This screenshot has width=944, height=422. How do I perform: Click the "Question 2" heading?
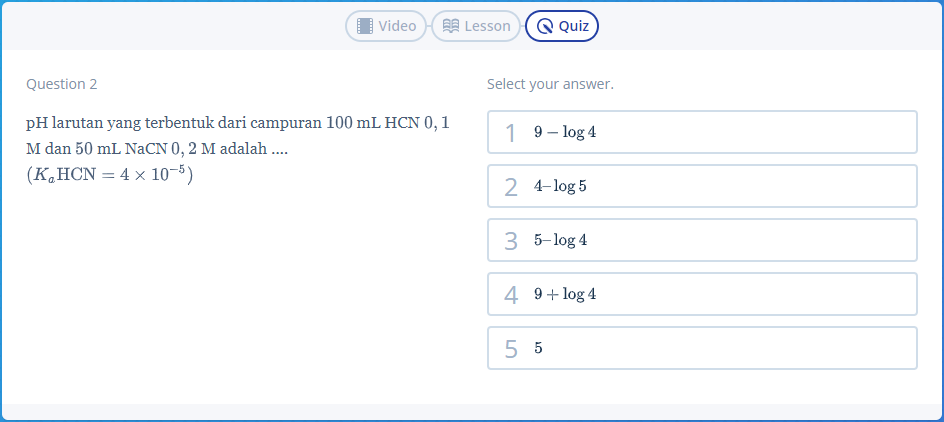pyautogui.click(x=62, y=84)
